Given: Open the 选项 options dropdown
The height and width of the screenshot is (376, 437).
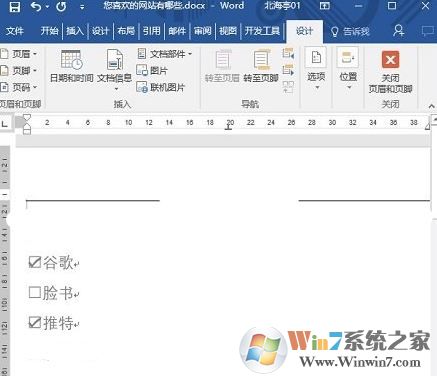Looking at the screenshot, I should pos(316,69).
